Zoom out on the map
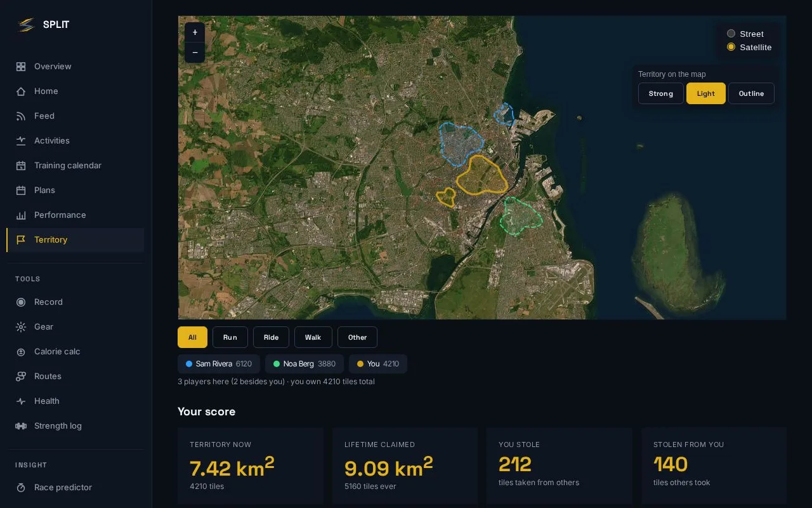812x508 pixels. pos(195,52)
